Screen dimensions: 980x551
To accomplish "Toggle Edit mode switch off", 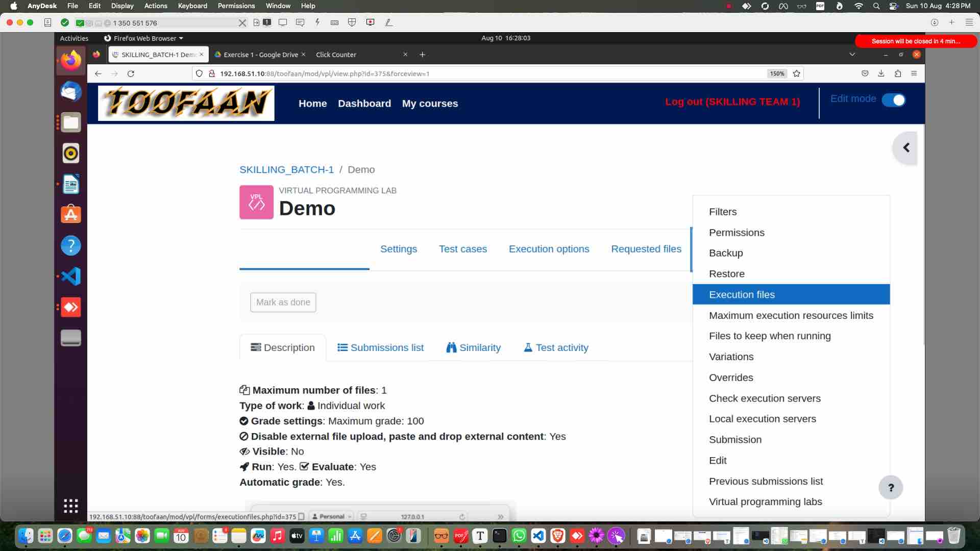I will pos(894,100).
